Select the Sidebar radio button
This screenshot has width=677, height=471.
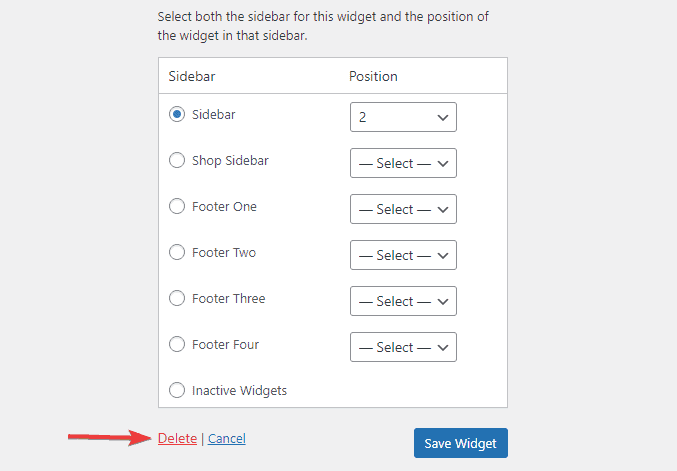tap(177, 115)
